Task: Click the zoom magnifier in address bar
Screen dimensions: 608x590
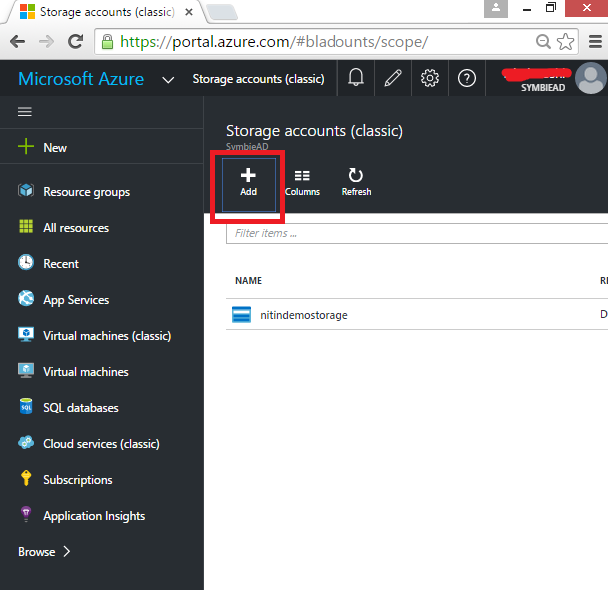Action: (543, 41)
